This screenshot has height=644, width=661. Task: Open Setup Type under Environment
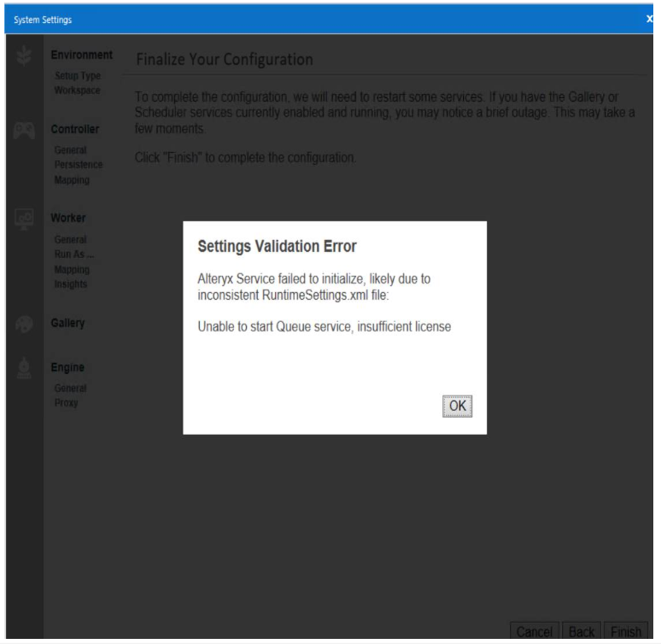(78, 75)
